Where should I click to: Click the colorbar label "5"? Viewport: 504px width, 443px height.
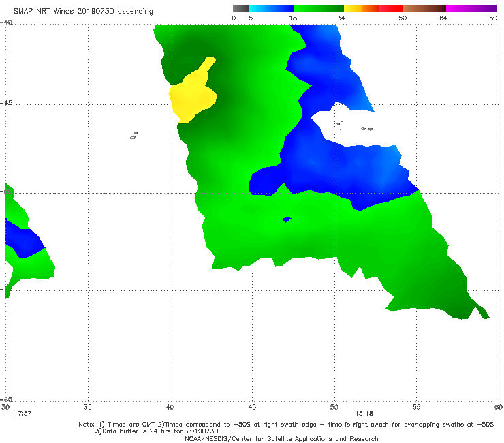[x=251, y=18]
